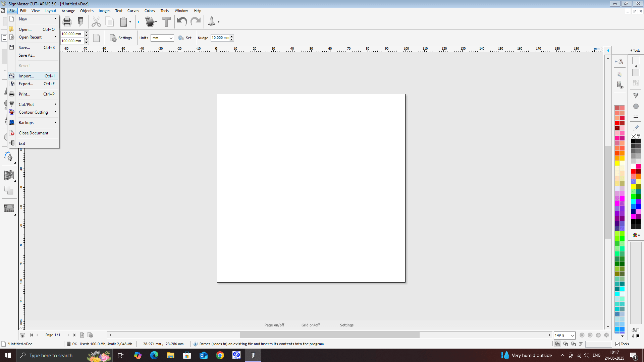Click the printer icon in toolbar

pyautogui.click(x=67, y=22)
